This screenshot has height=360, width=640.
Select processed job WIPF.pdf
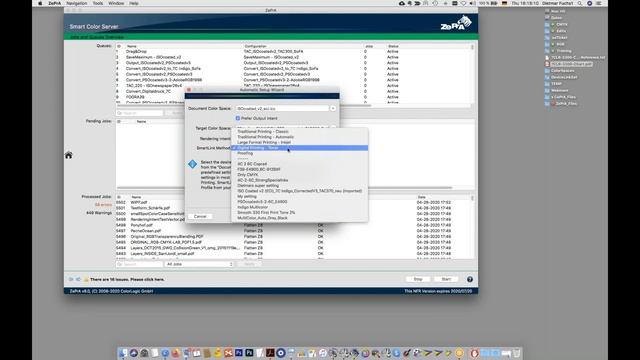click(293, 202)
